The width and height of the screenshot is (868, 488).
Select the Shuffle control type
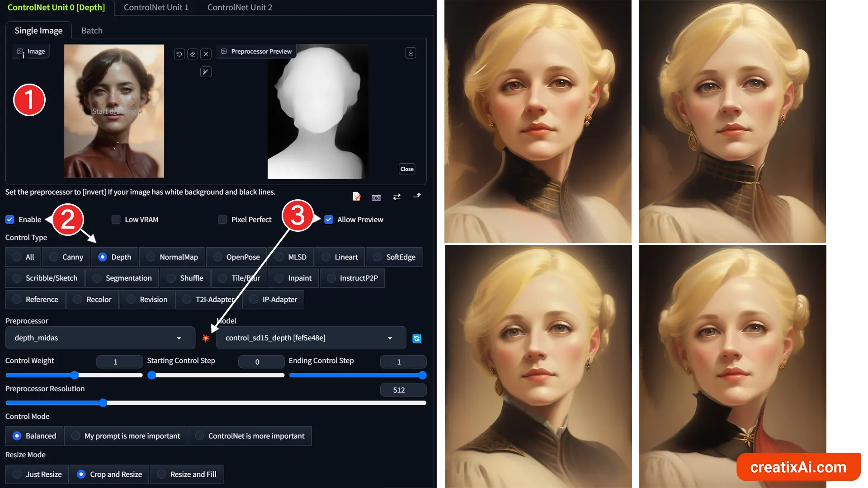click(185, 278)
